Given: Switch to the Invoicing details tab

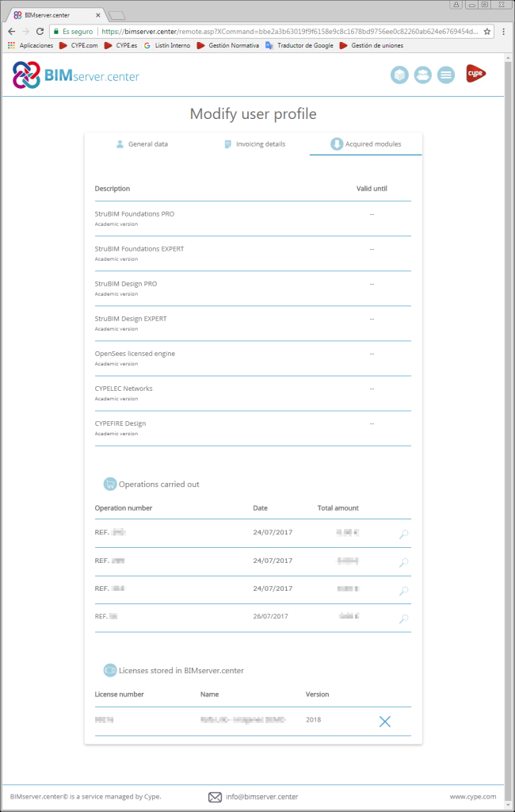Looking at the screenshot, I should (254, 144).
